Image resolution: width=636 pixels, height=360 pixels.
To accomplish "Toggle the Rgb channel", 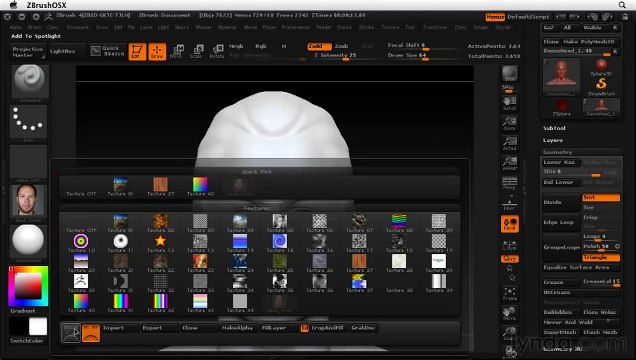I will 261,46.
